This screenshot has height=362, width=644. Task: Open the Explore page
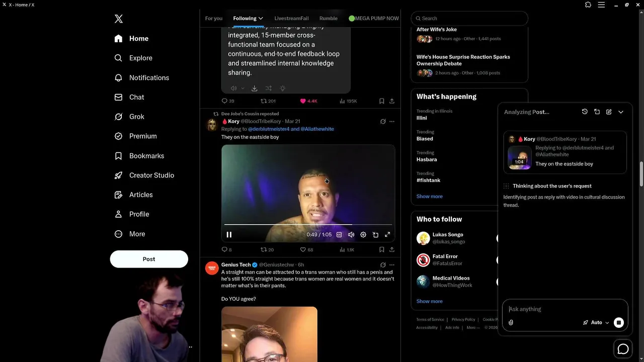tap(133, 58)
